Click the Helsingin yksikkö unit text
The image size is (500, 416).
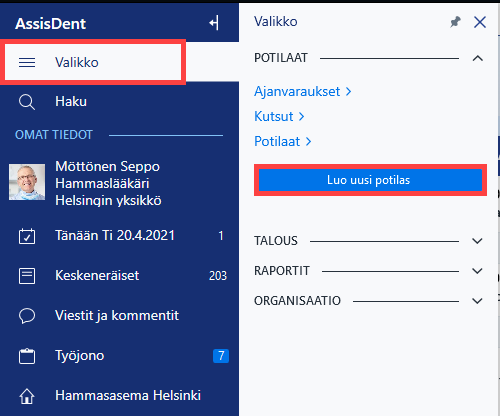[108, 201]
